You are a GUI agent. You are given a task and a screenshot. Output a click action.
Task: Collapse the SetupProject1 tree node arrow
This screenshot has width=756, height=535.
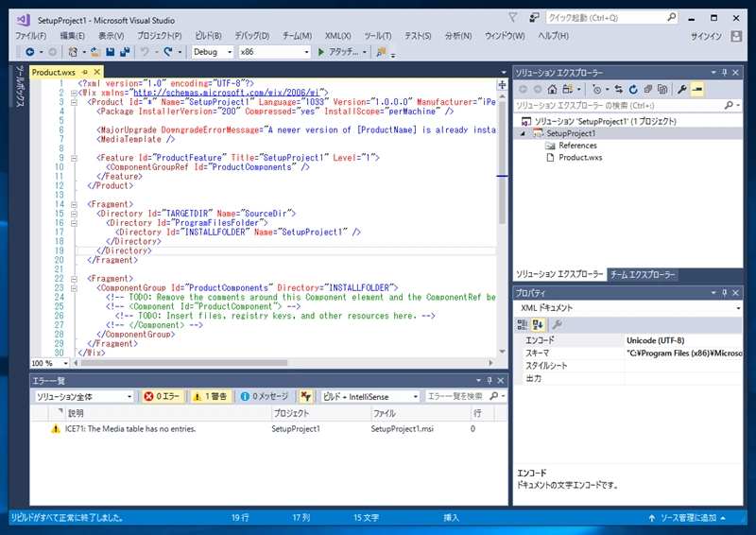523,133
